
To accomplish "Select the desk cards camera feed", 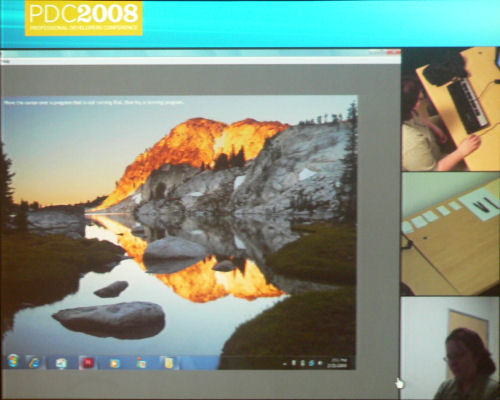I will 451,234.
